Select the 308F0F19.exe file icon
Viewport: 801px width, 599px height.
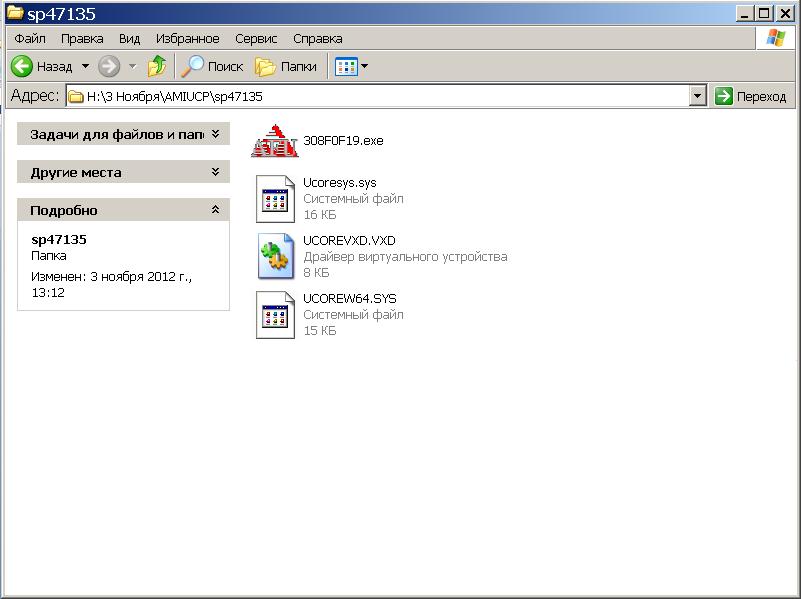274,141
